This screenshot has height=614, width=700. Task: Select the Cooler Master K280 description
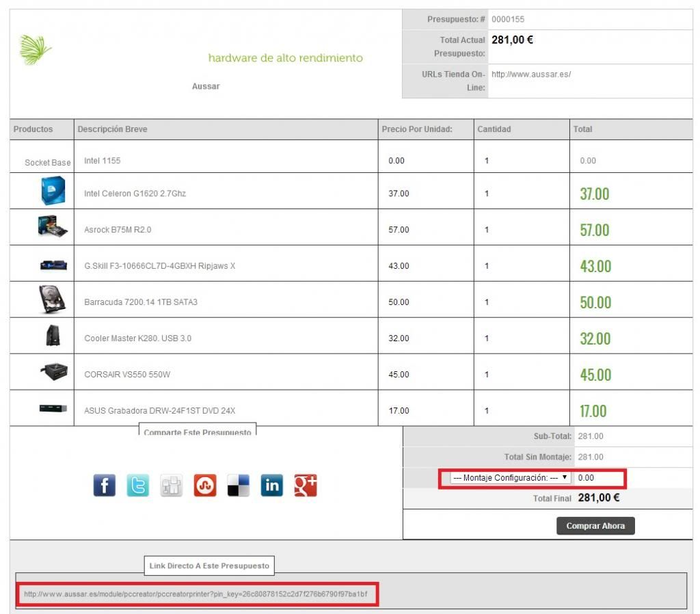[x=137, y=338]
